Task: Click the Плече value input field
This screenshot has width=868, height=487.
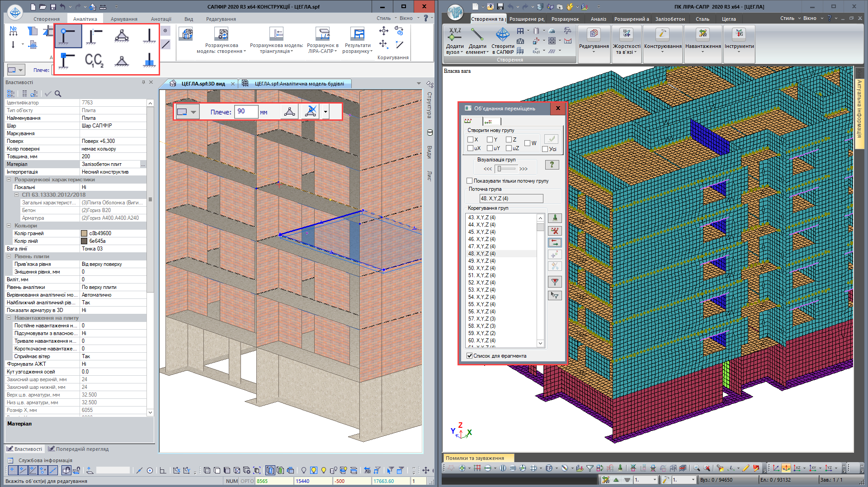Action: tap(246, 112)
